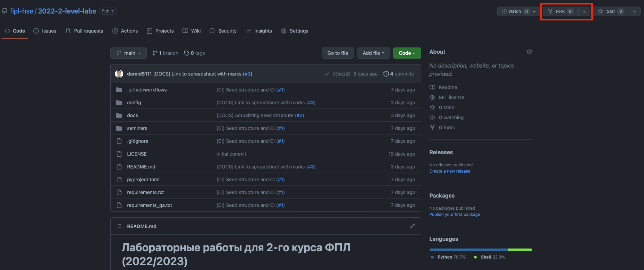
Task: Open the demid5111 author link
Action: pyautogui.click(x=139, y=74)
